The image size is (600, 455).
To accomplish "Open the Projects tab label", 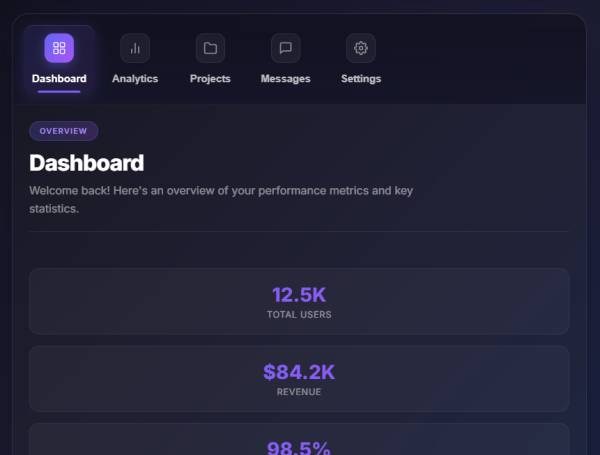I will [210, 79].
